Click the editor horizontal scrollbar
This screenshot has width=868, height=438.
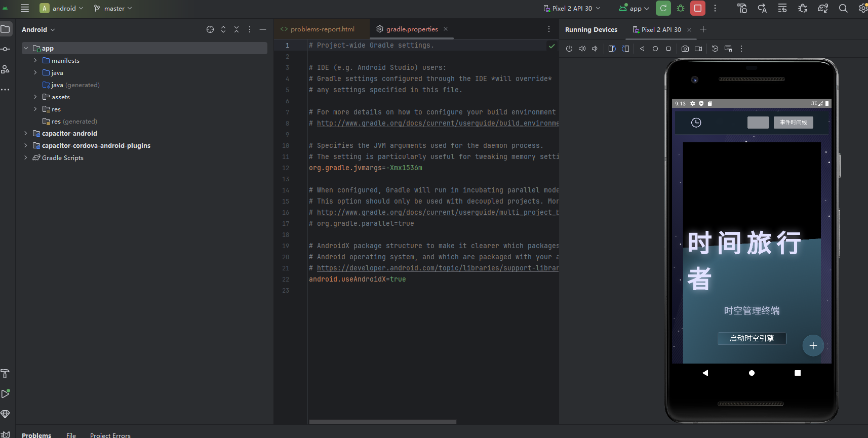point(382,421)
